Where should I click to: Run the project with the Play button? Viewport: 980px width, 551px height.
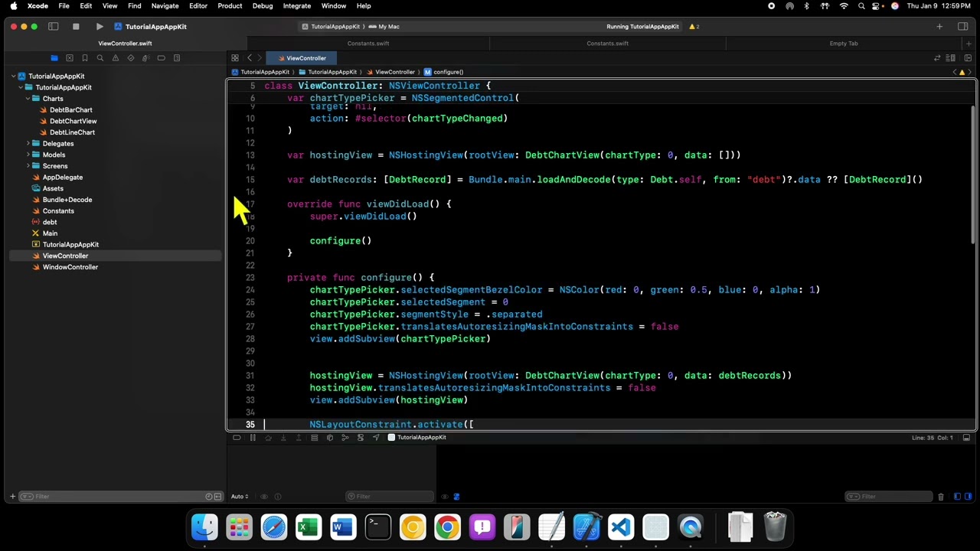[100, 27]
